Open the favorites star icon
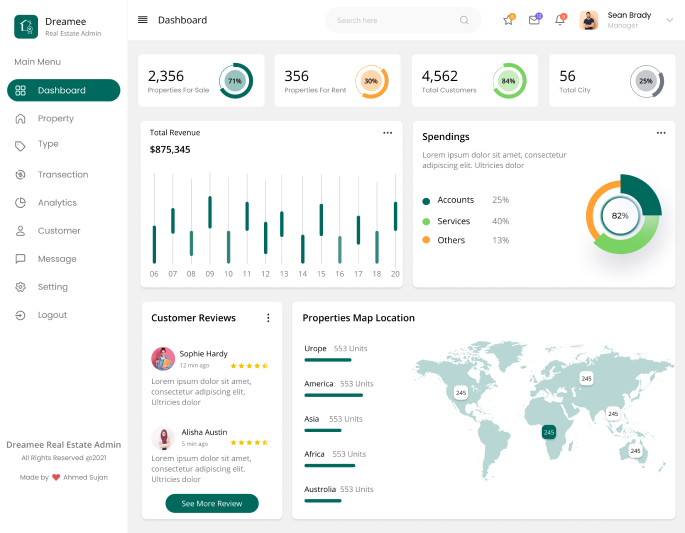The height and width of the screenshot is (533, 685). (x=509, y=20)
